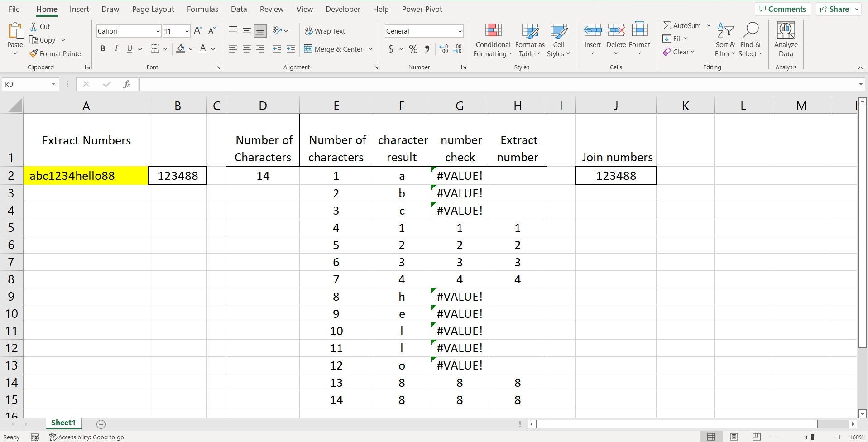Switch to the Power Pivot tab
This screenshot has height=442, width=868.
(422, 9)
